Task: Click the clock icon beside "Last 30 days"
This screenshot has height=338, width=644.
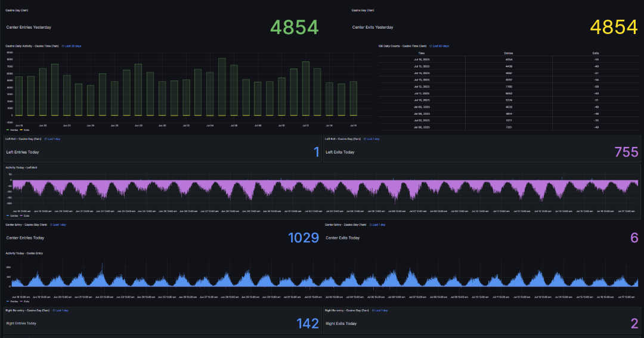Action: [63, 46]
